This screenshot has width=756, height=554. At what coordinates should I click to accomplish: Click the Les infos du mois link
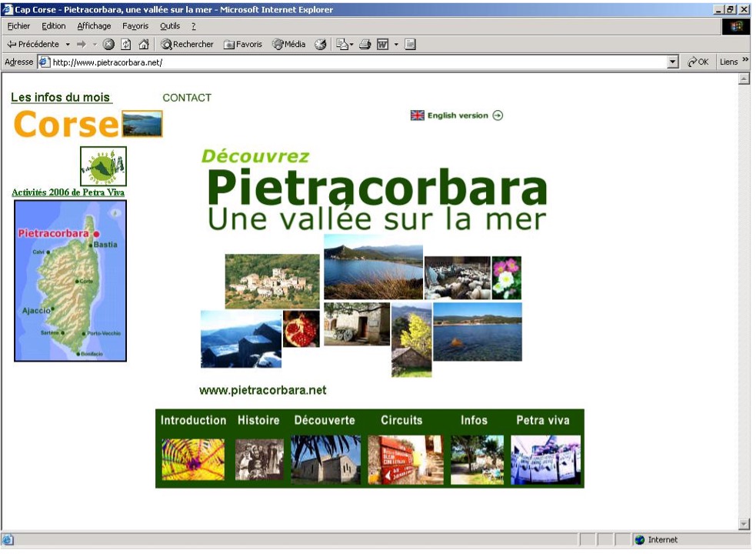[x=61, y=98]
